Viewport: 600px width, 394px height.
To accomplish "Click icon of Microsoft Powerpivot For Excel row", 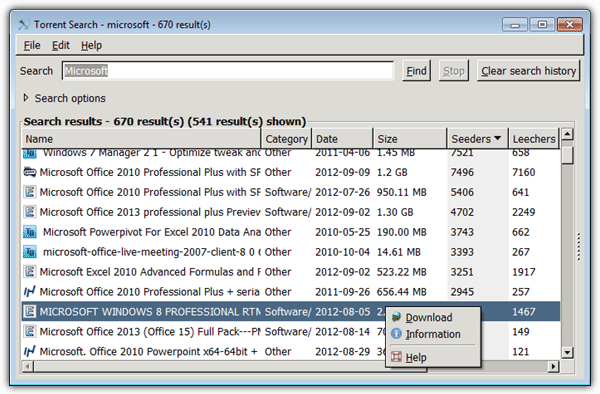I will [30, 232].
